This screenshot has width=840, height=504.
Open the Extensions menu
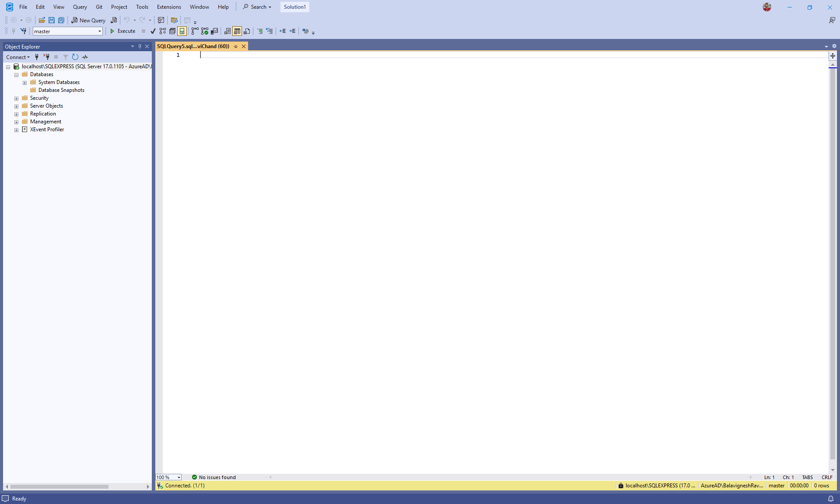pyautogui.click(x=169, y=7)
